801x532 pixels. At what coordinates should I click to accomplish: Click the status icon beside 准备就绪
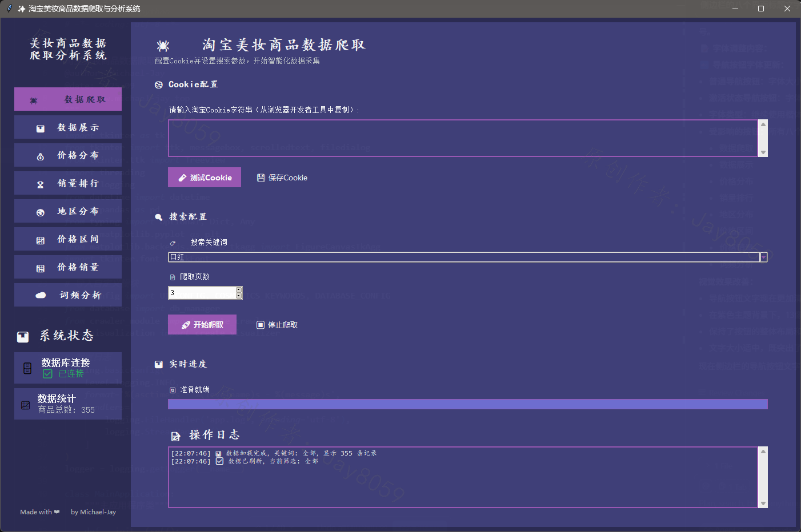(x=173, y=390)
